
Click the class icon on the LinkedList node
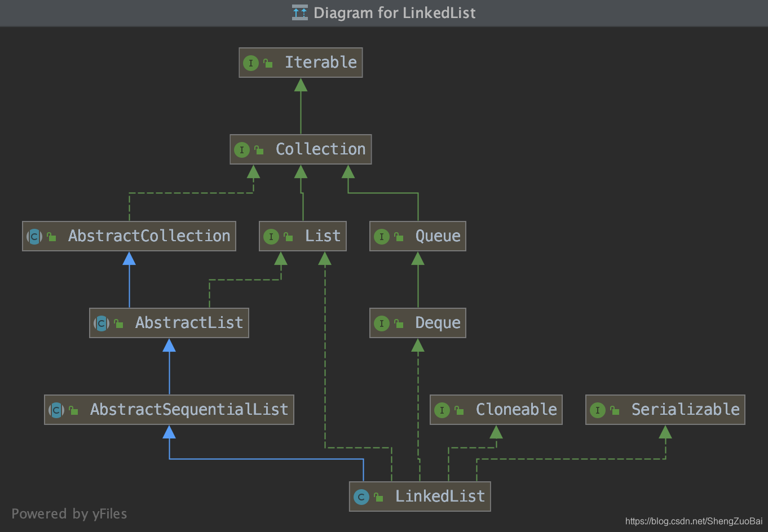pyautogui.click(x=361, y=496)
